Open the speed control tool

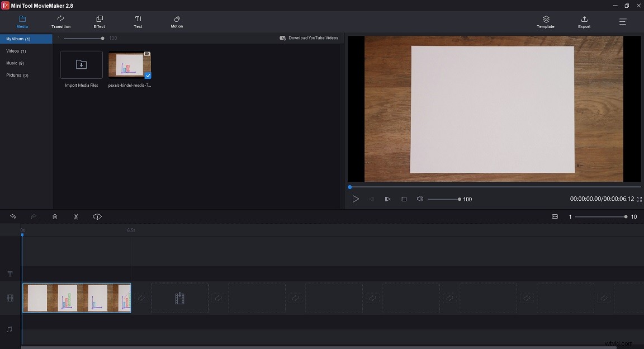click(x=97, y=216)
